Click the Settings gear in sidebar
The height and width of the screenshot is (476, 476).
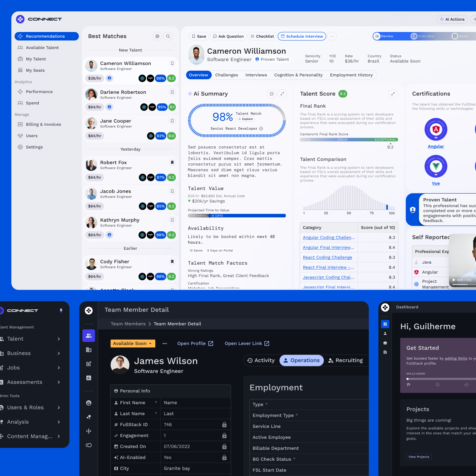point(20,147)
